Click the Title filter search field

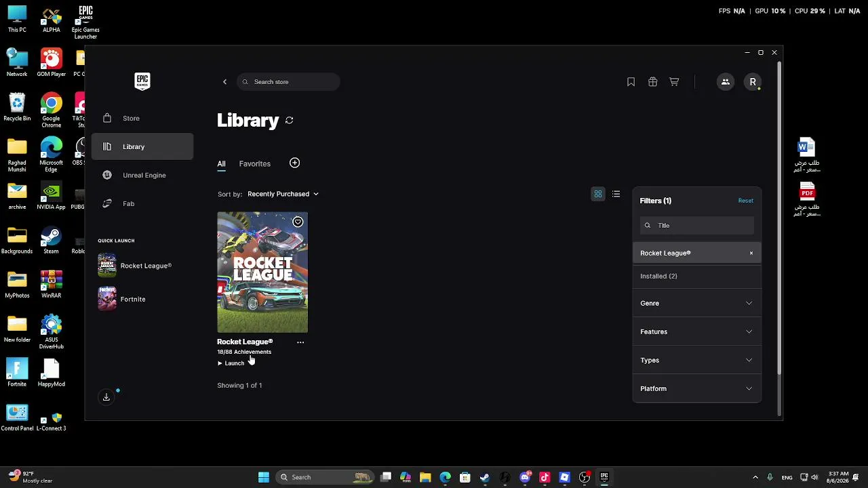coord(697,226)
